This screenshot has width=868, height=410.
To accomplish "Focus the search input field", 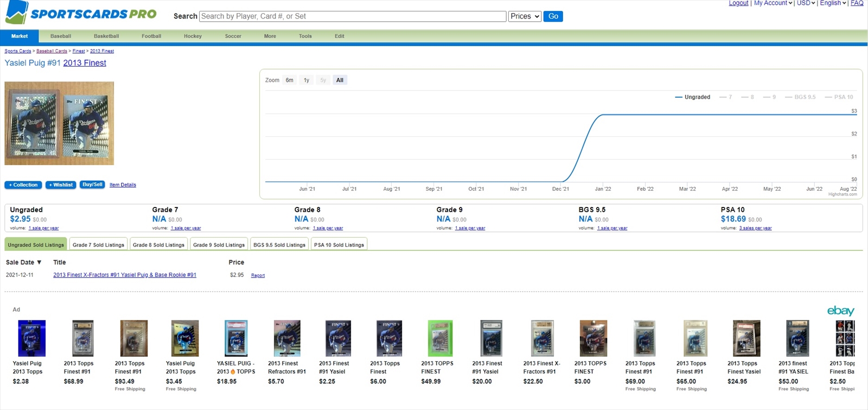I will click(353, 16).
